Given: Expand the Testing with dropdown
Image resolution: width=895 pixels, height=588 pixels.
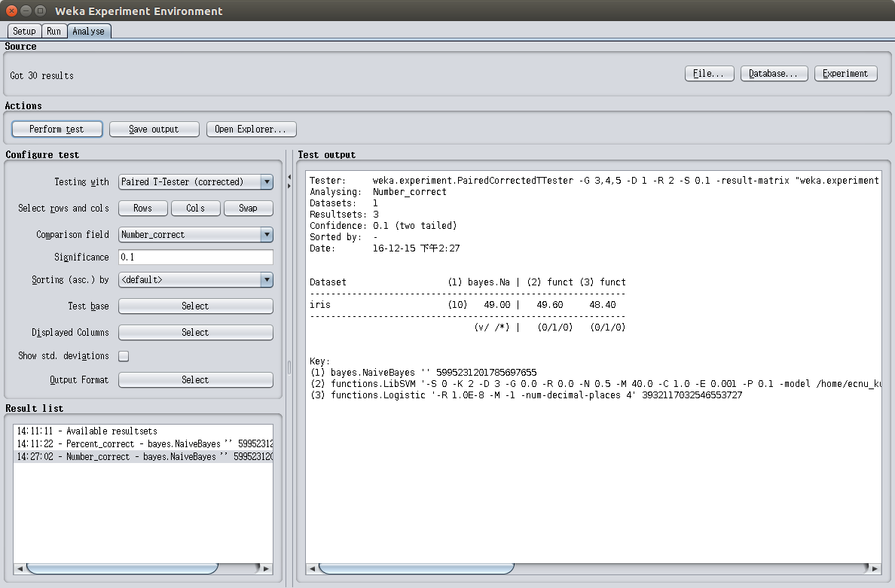Looking at the screenshot, I should click(195, 181).
